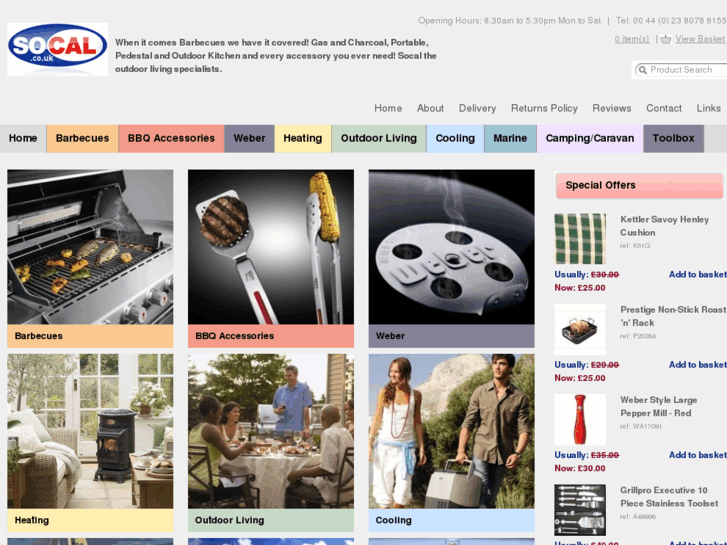Select the Outdoor Living category tab
This screenshot has width=727, height=545.
coord(379,138)
